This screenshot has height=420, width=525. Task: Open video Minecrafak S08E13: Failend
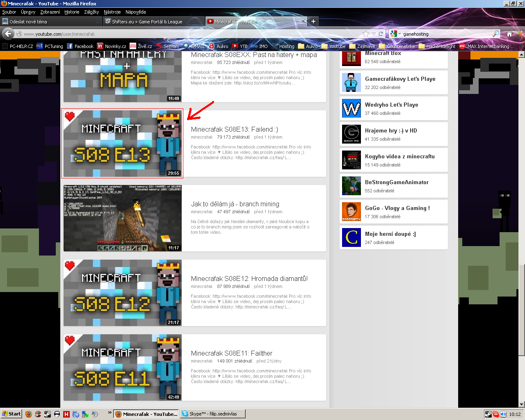coord(234,129)
